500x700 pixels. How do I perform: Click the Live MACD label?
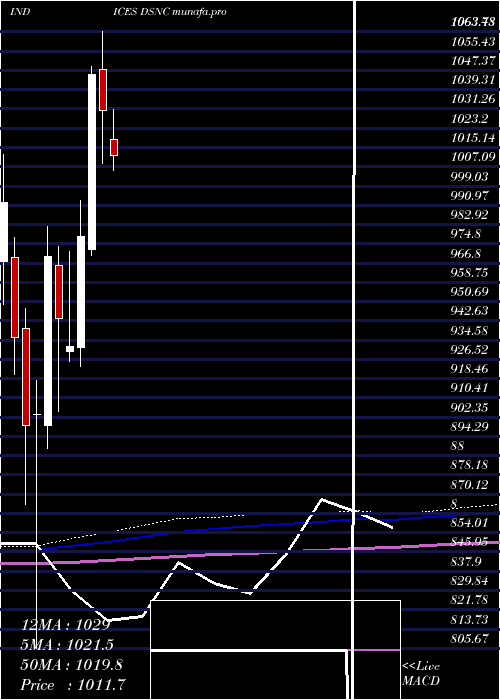pyautogui.click(x=421, y=674)
